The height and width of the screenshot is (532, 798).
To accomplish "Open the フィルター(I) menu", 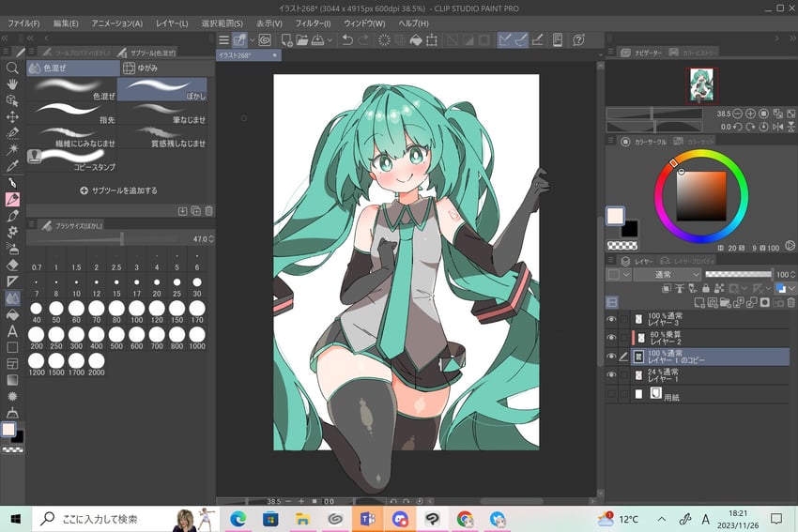I will [x=313, y=23].
